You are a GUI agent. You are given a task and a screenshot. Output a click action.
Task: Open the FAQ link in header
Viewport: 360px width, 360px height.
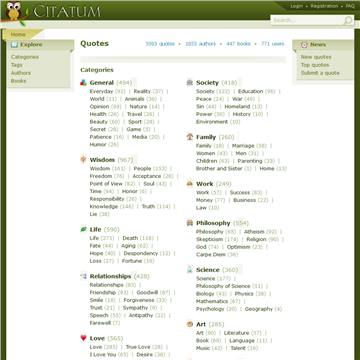(350, 6)
